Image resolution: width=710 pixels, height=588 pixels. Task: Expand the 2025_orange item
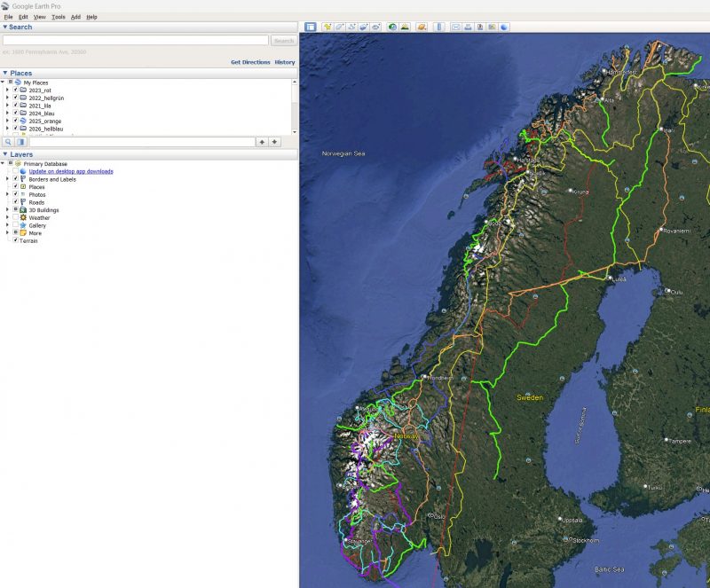(x=7, y=121)
